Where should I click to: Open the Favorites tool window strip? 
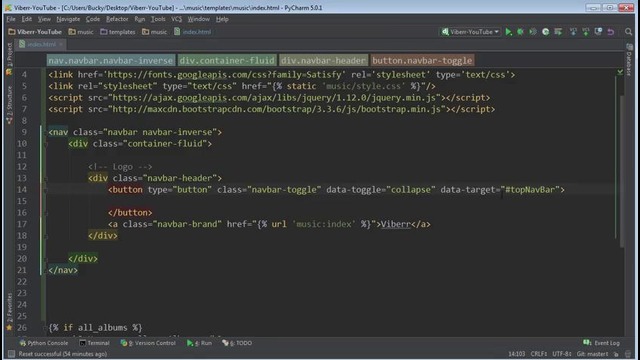click(x=9, y=311)
